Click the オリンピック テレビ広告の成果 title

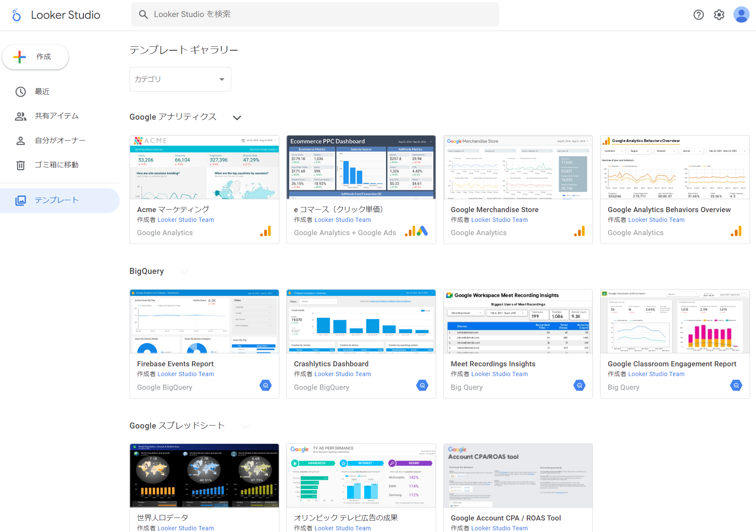pyautogui.click(x=346, y=518)
